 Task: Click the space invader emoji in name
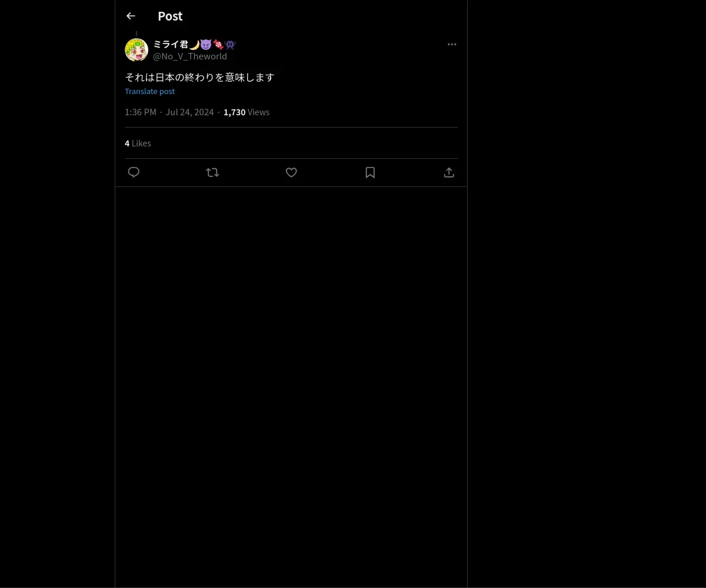(x=230, y=45)
